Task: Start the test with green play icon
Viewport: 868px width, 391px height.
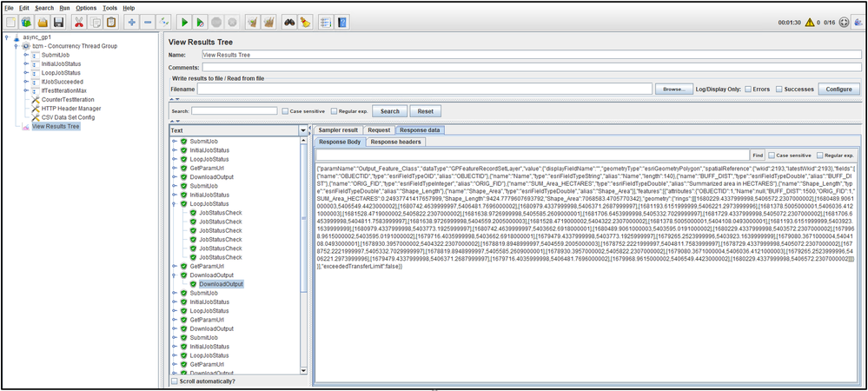Action: click(184, 22)
